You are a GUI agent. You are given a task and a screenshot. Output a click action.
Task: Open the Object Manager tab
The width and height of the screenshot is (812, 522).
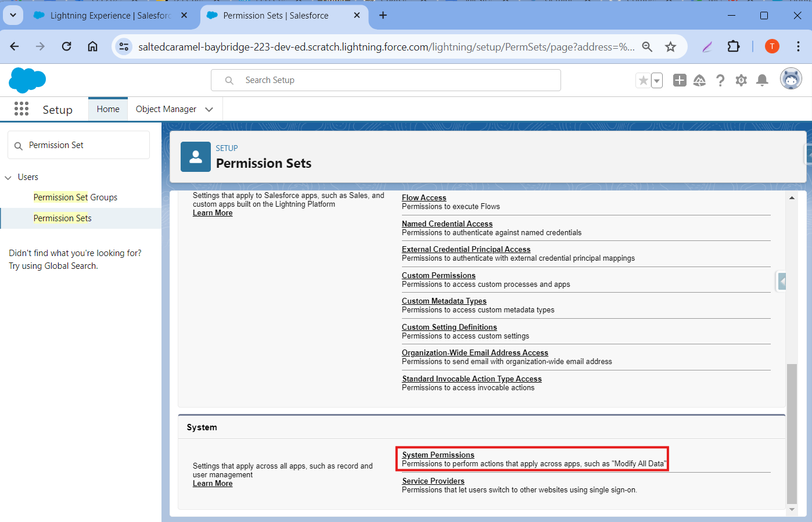pos(166,109)
